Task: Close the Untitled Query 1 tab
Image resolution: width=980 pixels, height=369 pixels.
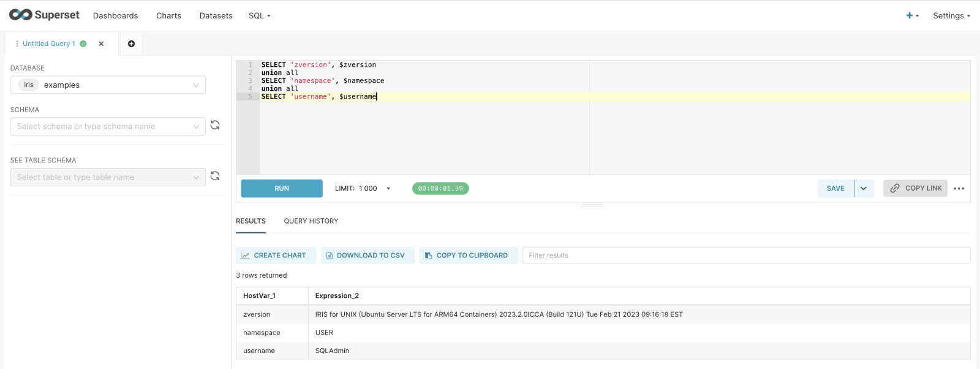Action: point(101,44)
